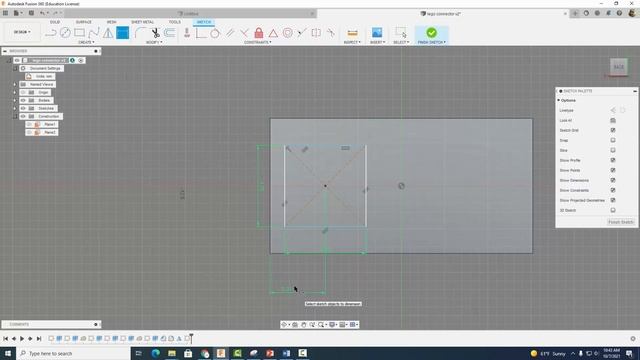Screen dimensions: 640x360
Task: Apply the Equal triangle constraint
Action: (273, 33)
